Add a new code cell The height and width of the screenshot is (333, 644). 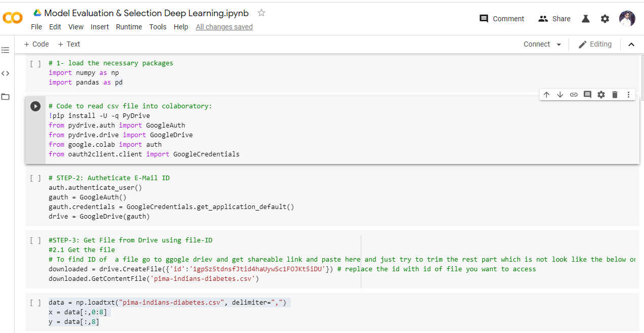[x=36, y=44]
